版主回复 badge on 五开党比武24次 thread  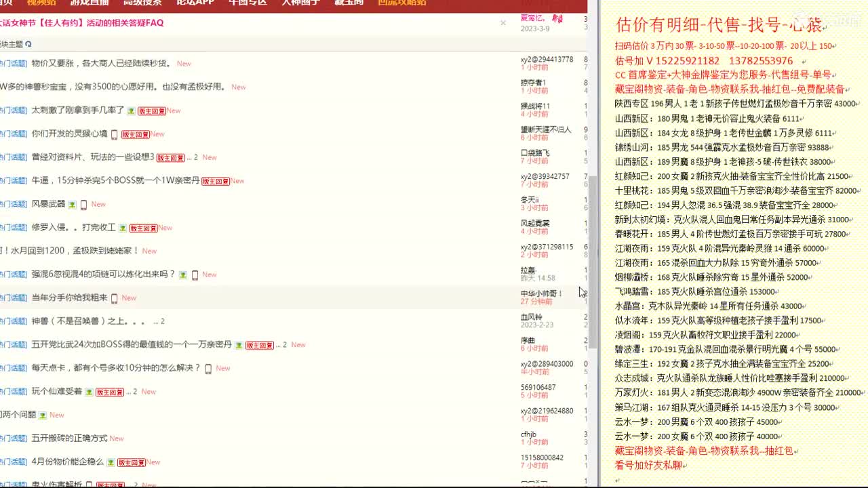260,345
